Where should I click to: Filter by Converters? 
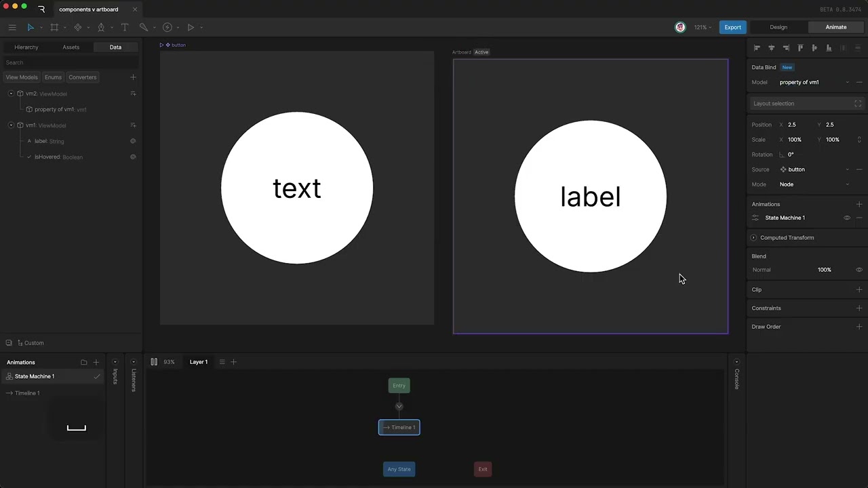pyautogui.click(x=83, y=77)
